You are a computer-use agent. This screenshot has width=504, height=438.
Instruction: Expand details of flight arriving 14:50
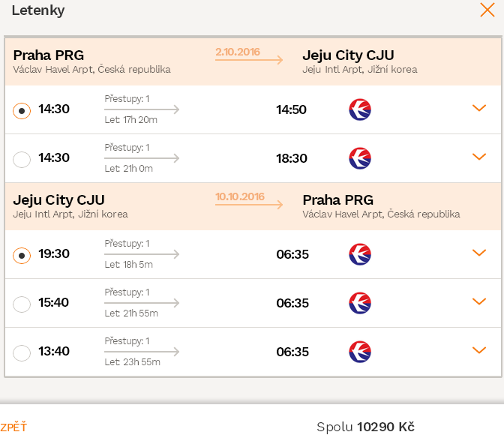click(479, 108)
